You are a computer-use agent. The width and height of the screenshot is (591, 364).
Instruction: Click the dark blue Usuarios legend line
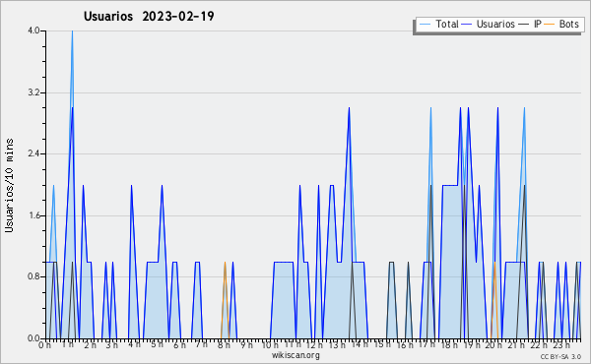point(467,25)
